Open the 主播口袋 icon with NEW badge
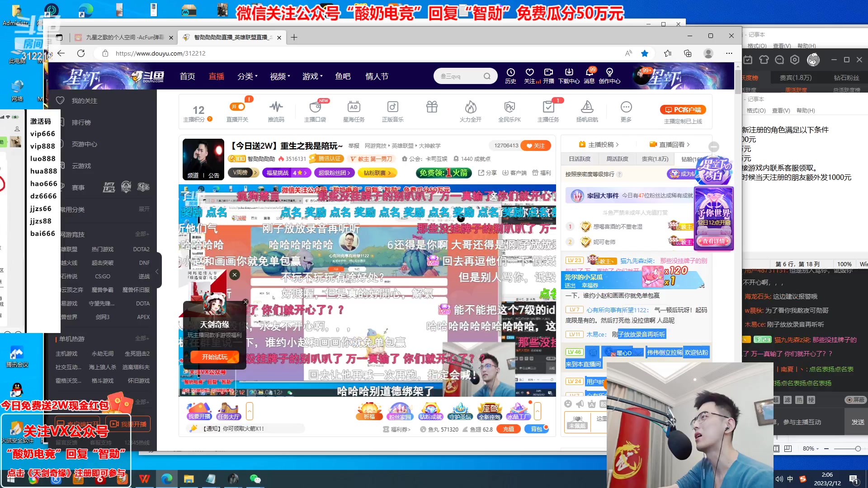Image resolution: width=868 pixels, height=488 pixels. [315, 111]
